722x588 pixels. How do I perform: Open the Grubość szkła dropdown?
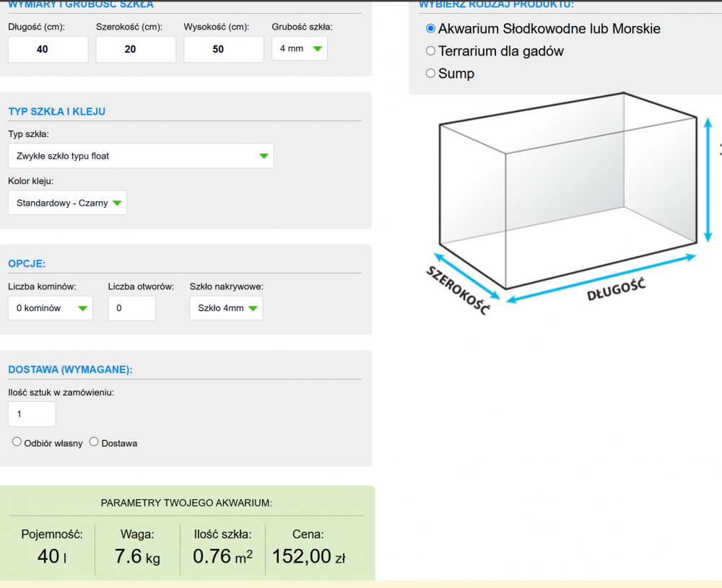tap(299, 49)
